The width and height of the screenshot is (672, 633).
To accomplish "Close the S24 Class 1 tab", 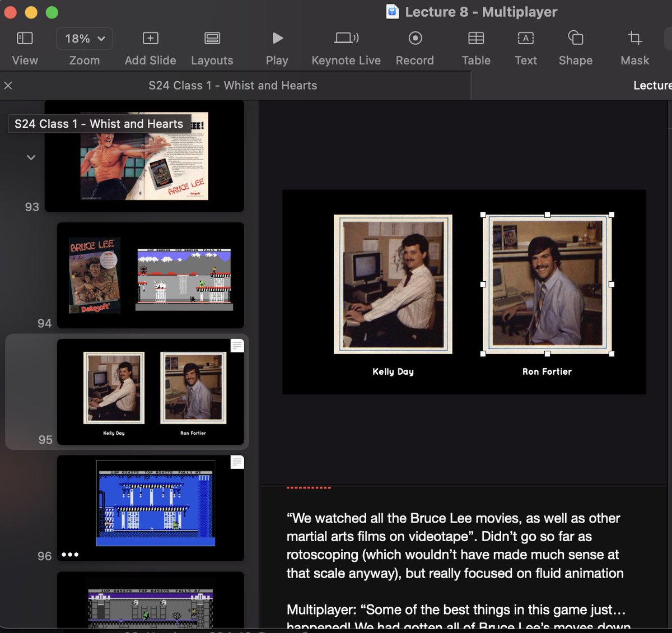I will [x=8, y=86].
